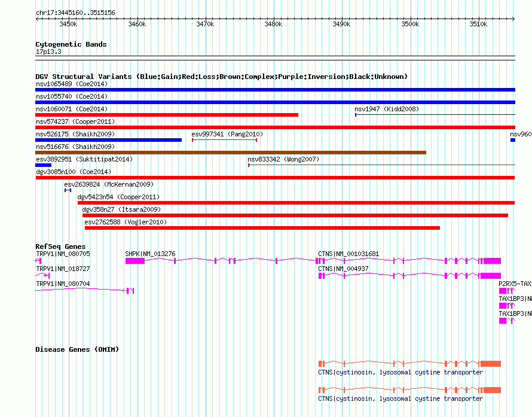Select the red esv2762588 (Vogler2010) bar
The width and height of the screenshot is (532, 417).
(x=262, y=228)
